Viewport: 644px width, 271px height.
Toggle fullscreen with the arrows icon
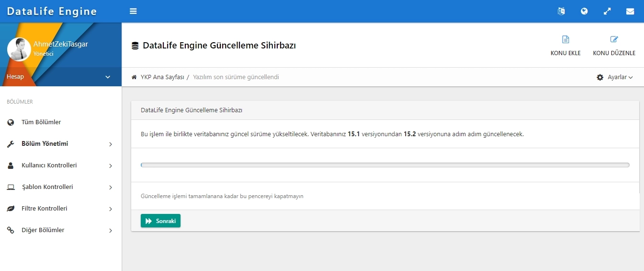607,11
